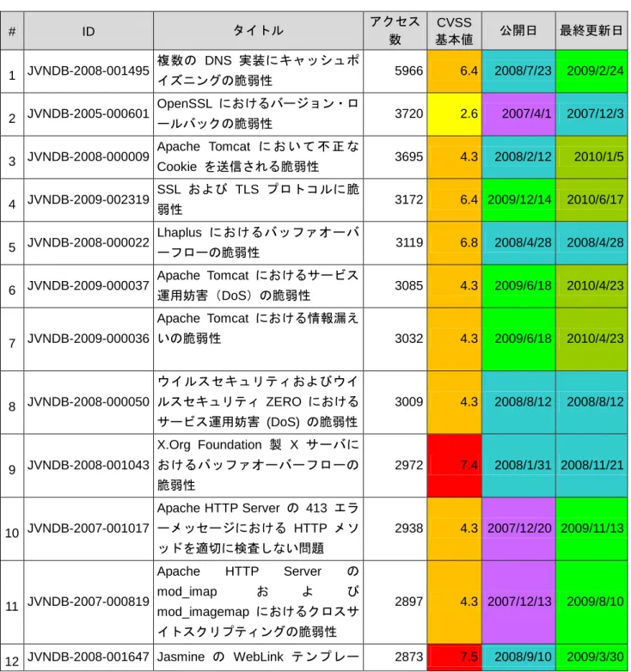
Task: Click the DNS キャッシュポイズニング title
Action: 258,70
